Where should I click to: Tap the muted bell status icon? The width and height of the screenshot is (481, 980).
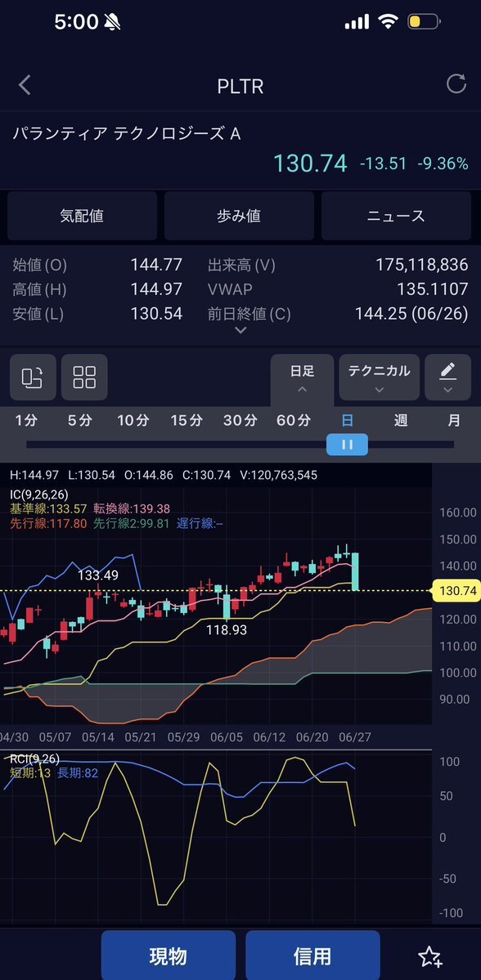pyautogui.click(x=112, y=23)
